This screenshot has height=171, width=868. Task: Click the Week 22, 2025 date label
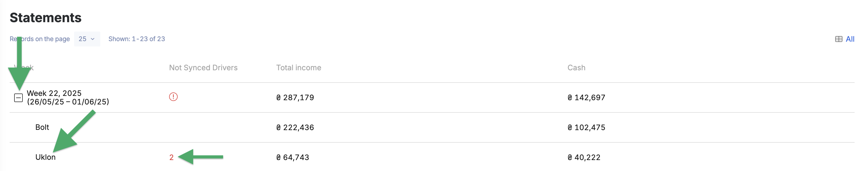pos(68,97)
